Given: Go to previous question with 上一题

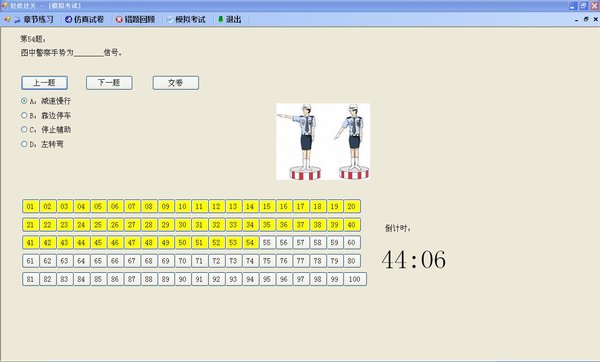Looking at the screenshot, I should coord(44,83).
